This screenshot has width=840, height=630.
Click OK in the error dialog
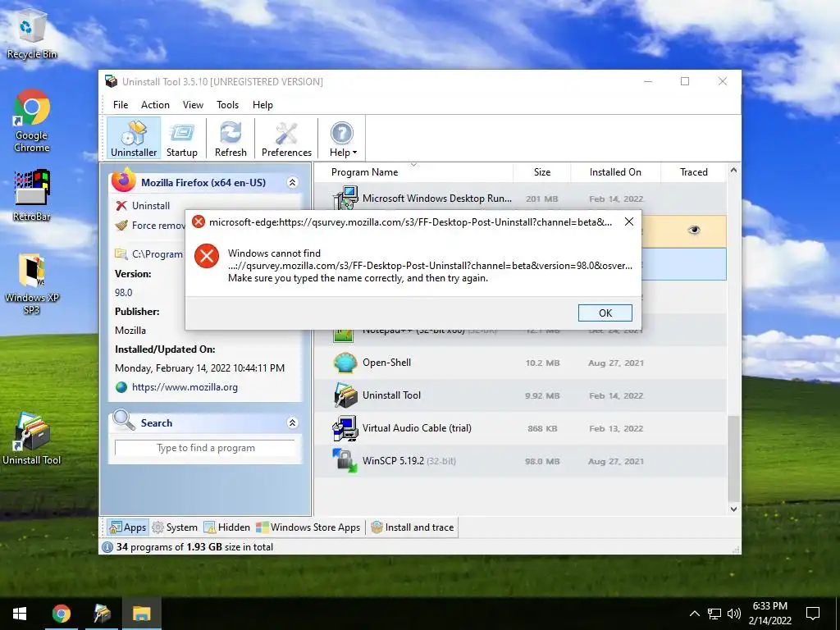click(605, 313)
